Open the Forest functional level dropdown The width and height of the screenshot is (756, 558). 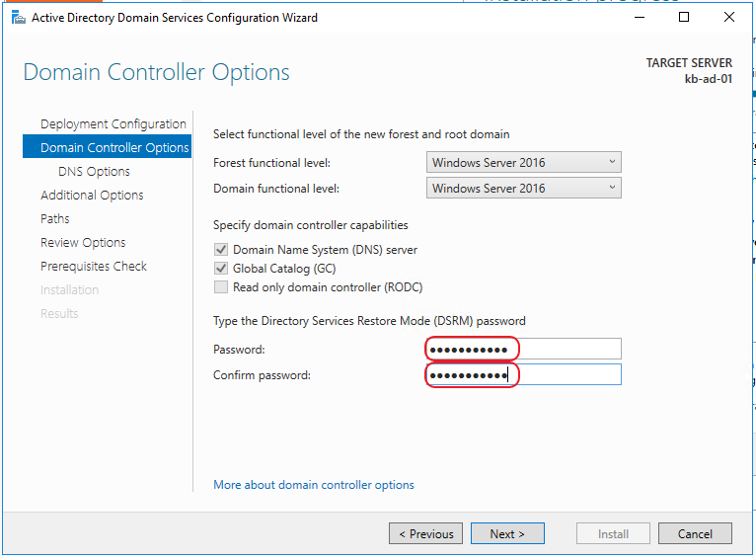pos(524,163)
